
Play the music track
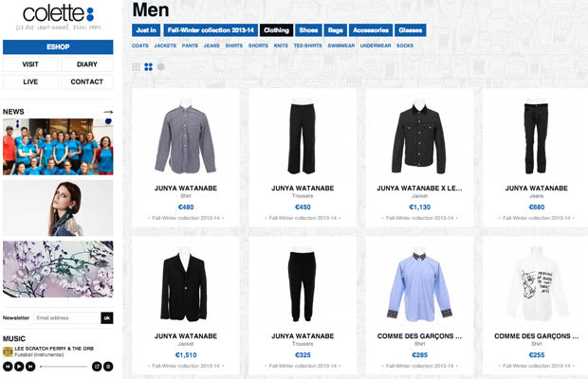pyautogui.click(x=19, y=367)
